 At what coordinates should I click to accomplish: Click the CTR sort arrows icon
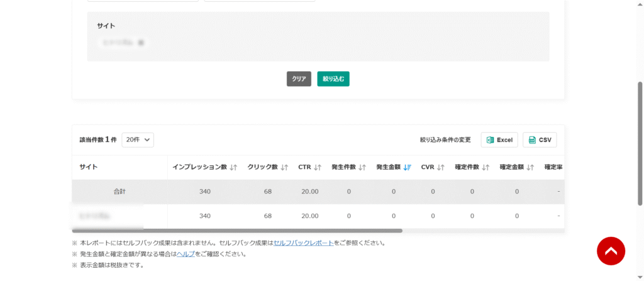318,167
